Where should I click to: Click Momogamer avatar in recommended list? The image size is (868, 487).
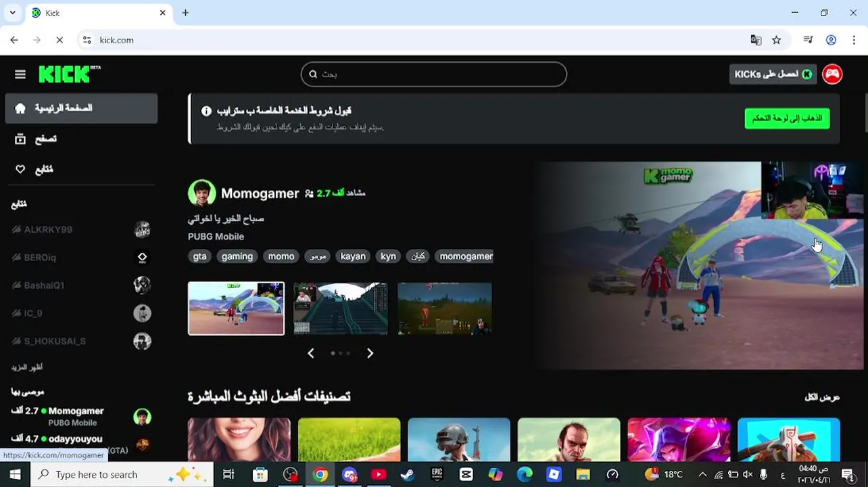(x=142, y=417)
